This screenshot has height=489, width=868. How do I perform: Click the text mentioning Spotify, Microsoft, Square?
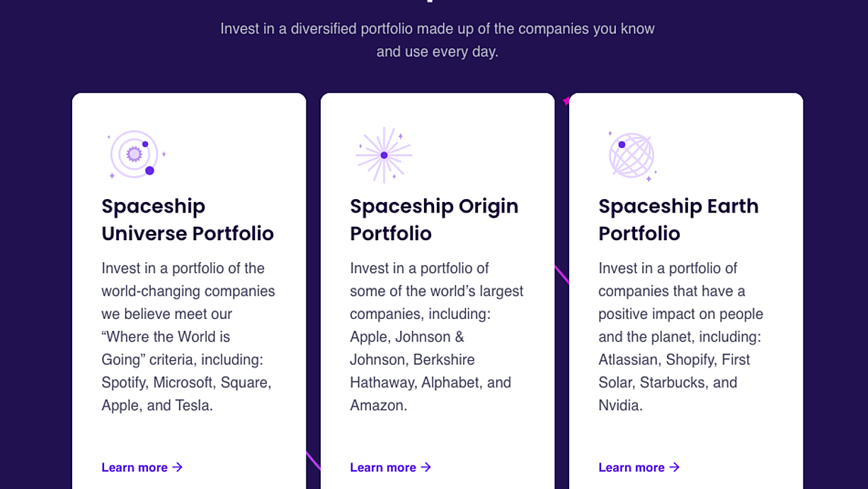186,383
